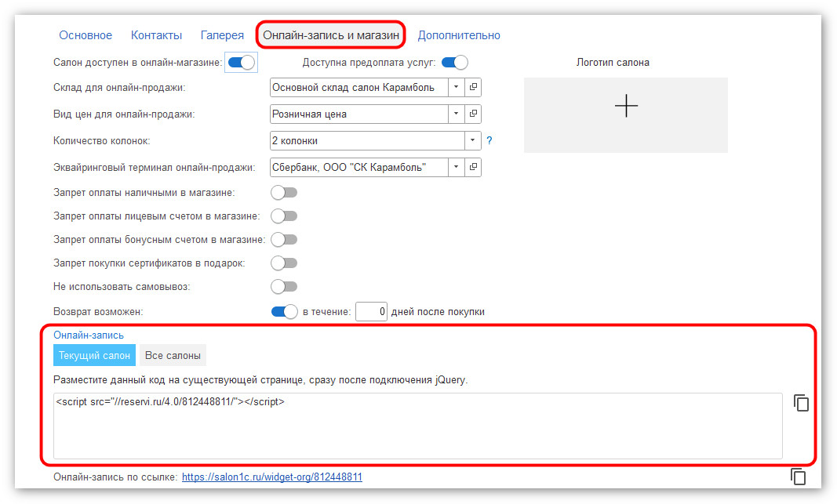Copy the script code to clipboard

click(801, 403)
